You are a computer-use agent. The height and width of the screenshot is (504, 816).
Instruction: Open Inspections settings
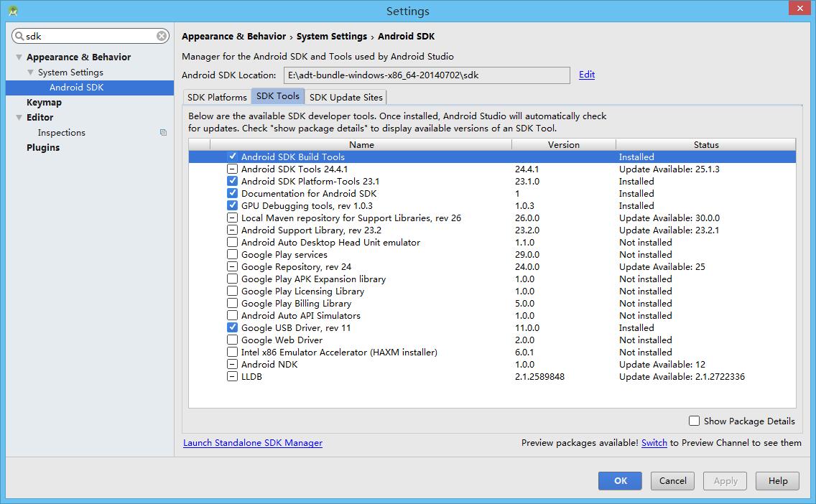[x=61, y=133]
